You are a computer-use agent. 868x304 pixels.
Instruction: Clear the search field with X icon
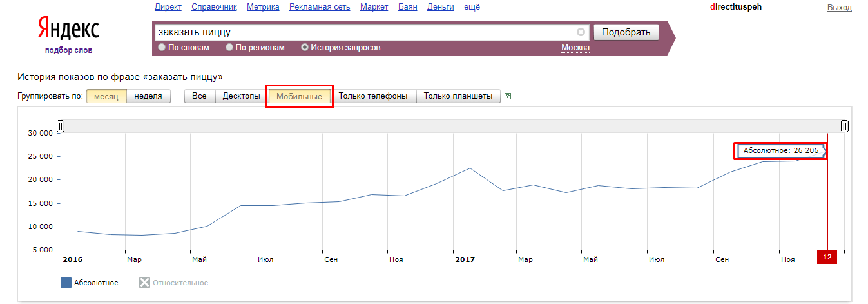pos(581,32)
